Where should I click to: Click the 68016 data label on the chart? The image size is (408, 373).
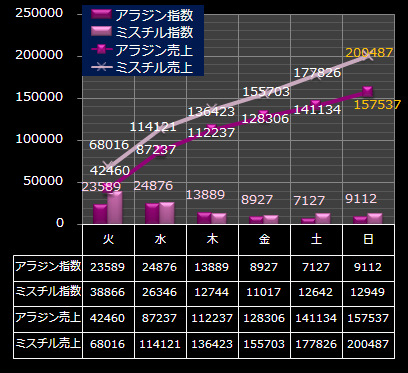pyautogui.click(x=109, y=145)
